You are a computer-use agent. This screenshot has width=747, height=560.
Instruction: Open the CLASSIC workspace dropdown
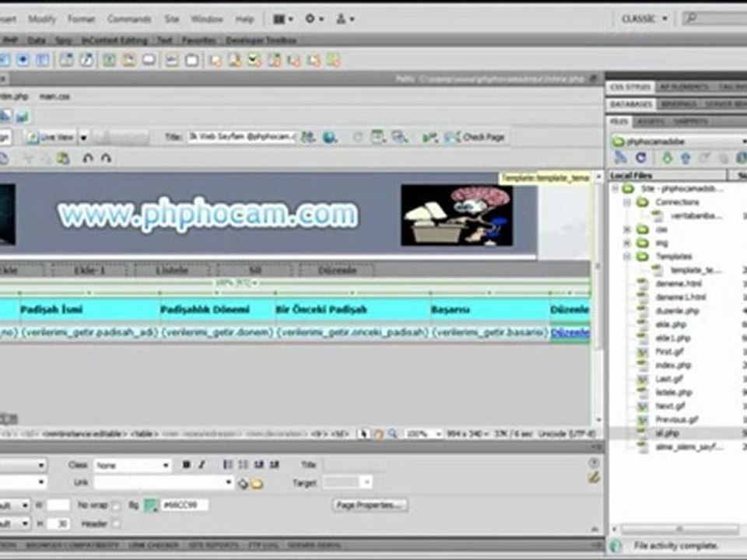pyautogui.click(x=644, y=19)
